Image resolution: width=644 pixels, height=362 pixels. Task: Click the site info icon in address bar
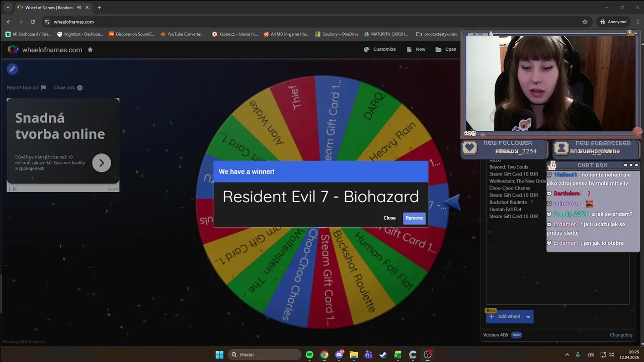click(x=47, y=22)
